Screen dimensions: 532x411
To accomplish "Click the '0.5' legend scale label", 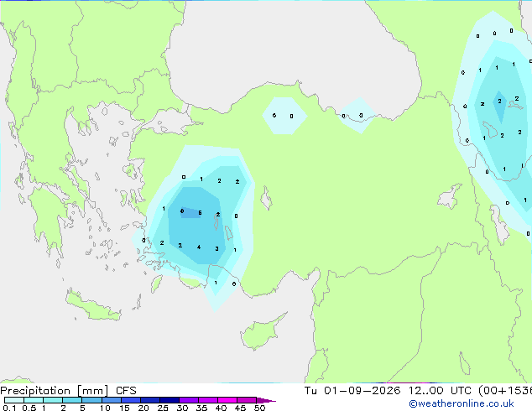I will pos(29,408).
